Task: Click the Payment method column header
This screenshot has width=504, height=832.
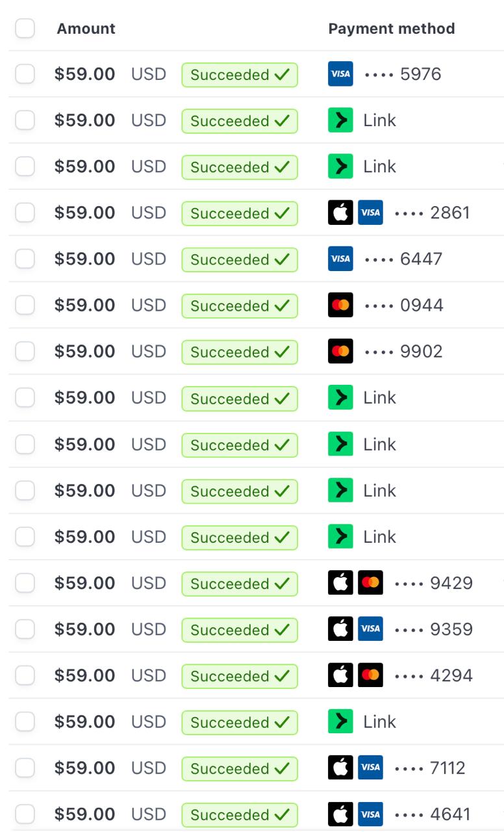Action: pos(391,29)
